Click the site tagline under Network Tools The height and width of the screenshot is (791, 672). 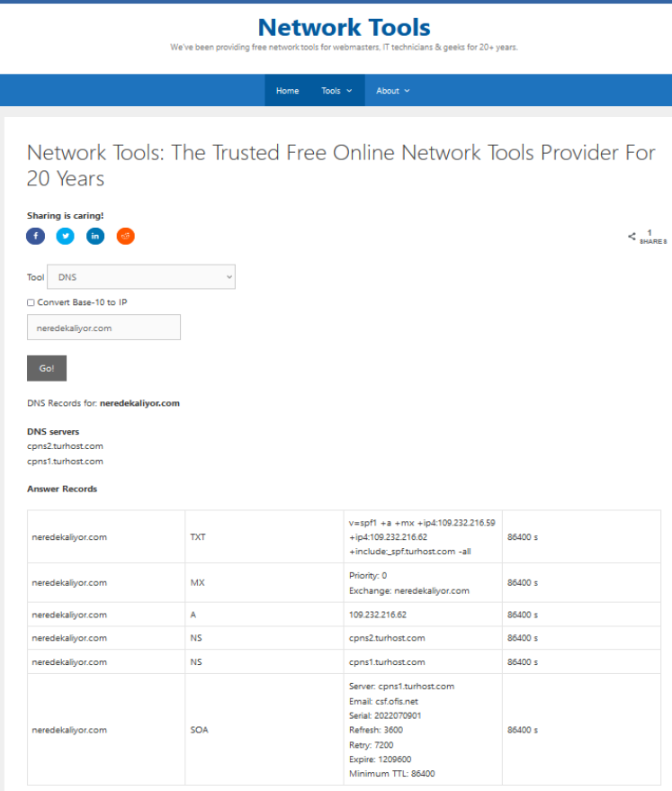point(344,48)
